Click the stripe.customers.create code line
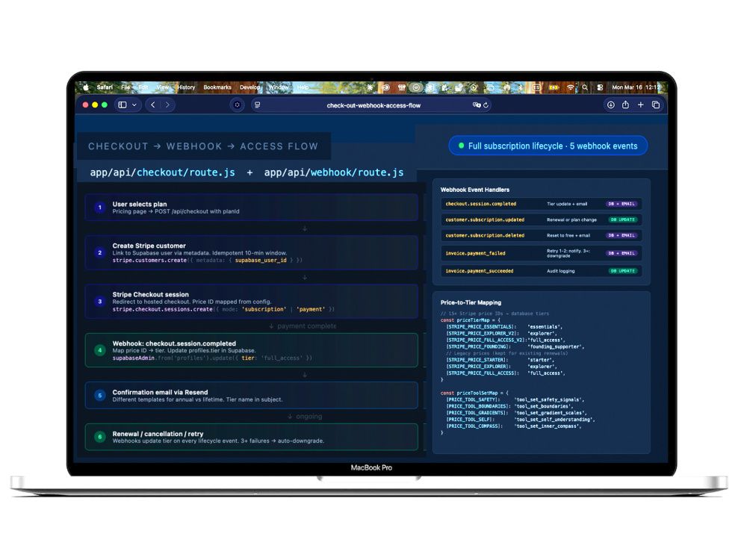747x560 pixels. pyautogui.click(x=207, y=261)
